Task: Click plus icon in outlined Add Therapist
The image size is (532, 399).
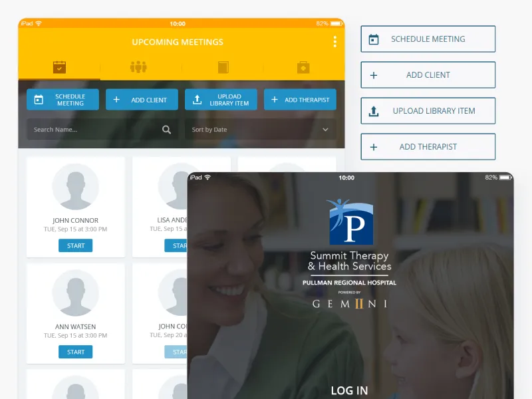Action: point(374,147)
